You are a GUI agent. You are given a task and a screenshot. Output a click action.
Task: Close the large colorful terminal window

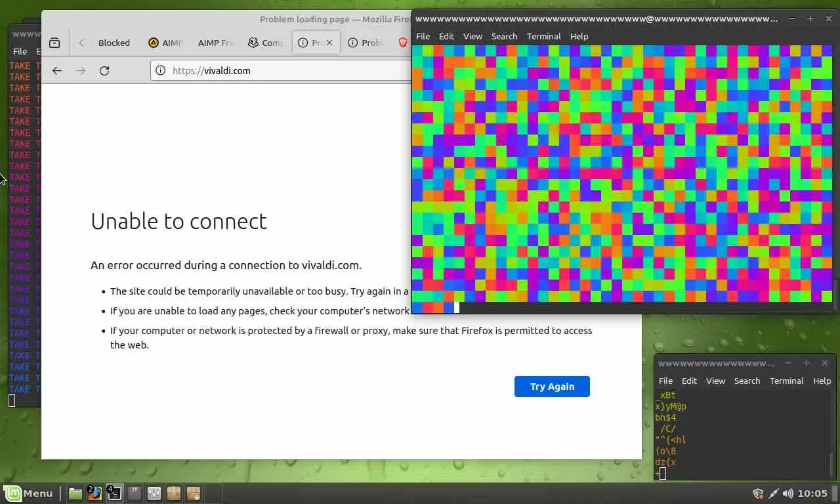click(x=828, y=19)
